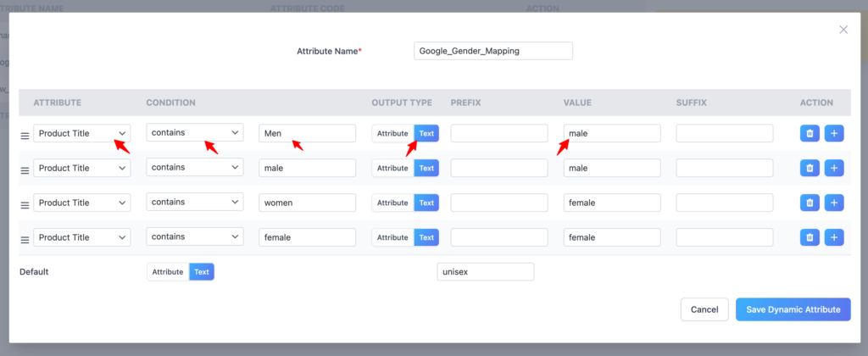Open the Product Title dropdown in first row

point(82,133)
